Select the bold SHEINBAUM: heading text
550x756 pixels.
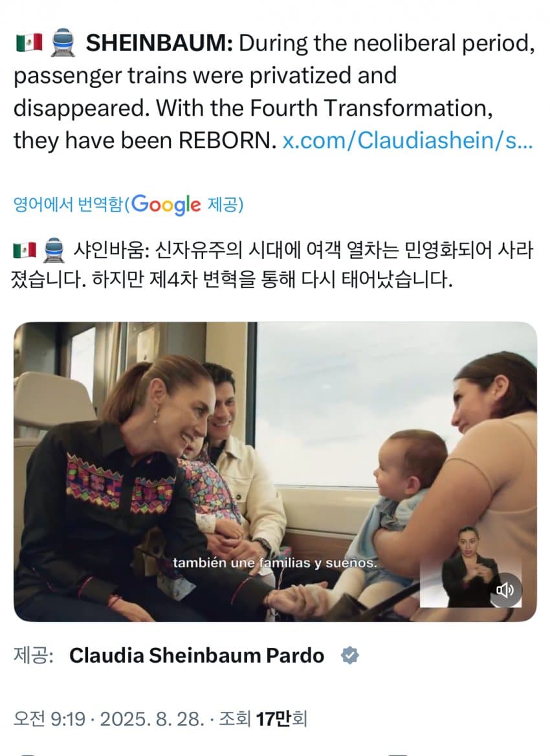point(160,43)
